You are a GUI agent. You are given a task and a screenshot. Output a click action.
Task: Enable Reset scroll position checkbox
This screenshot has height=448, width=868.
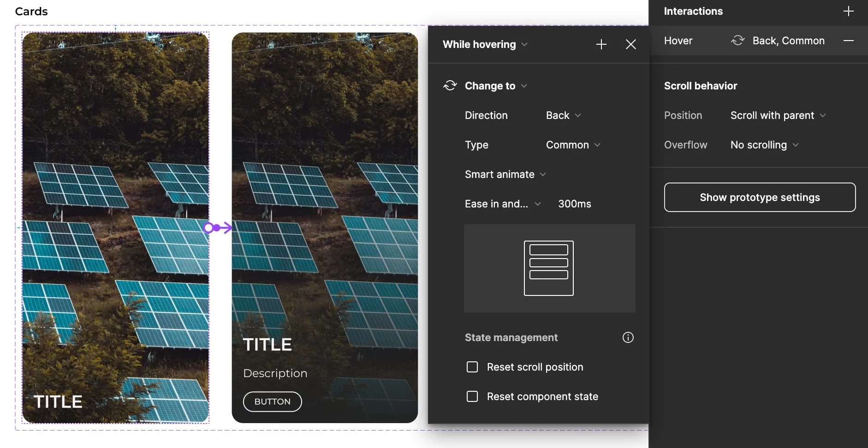tap(472, 367)
